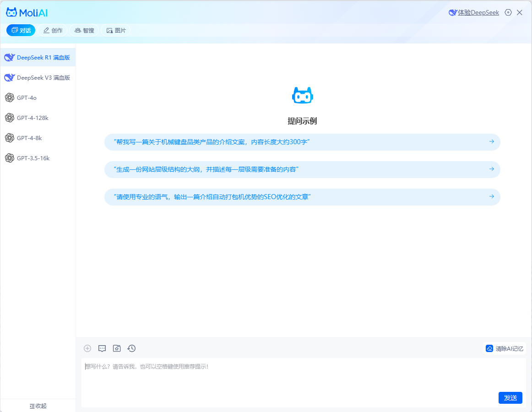The height and width of the screenshot is (412, 532).
Task: Click the 发送 send button
Action: tap(510, 397)
